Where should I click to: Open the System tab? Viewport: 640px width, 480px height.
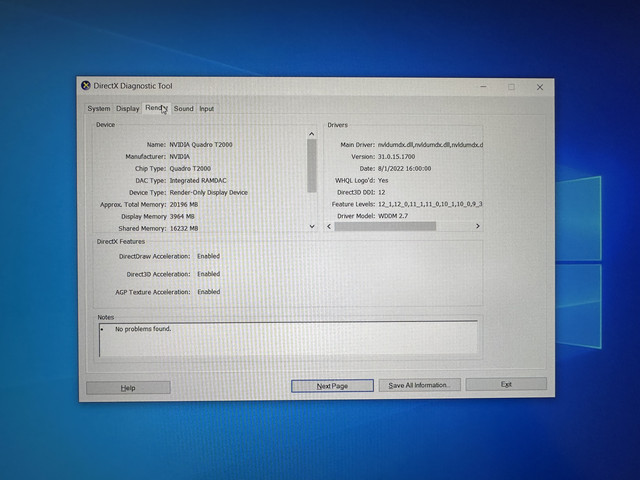[99, 109]
